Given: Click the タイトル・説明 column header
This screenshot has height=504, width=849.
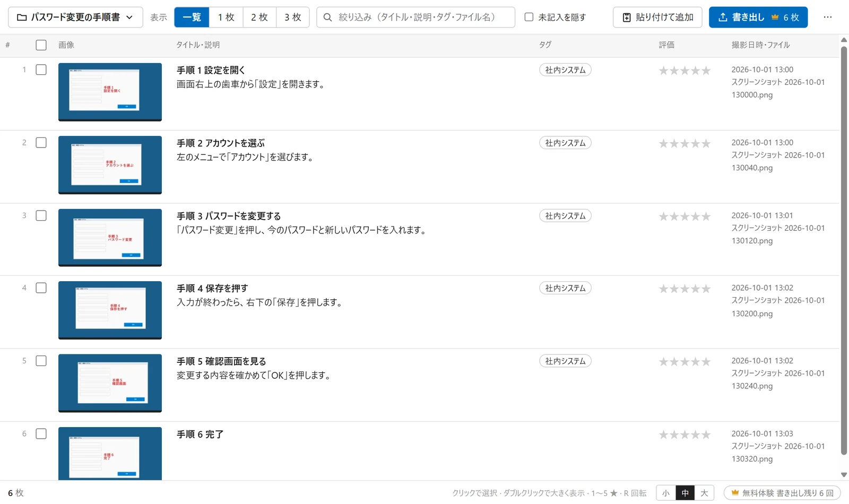Looking at the screenshot, I should click(x=198, y=45).
